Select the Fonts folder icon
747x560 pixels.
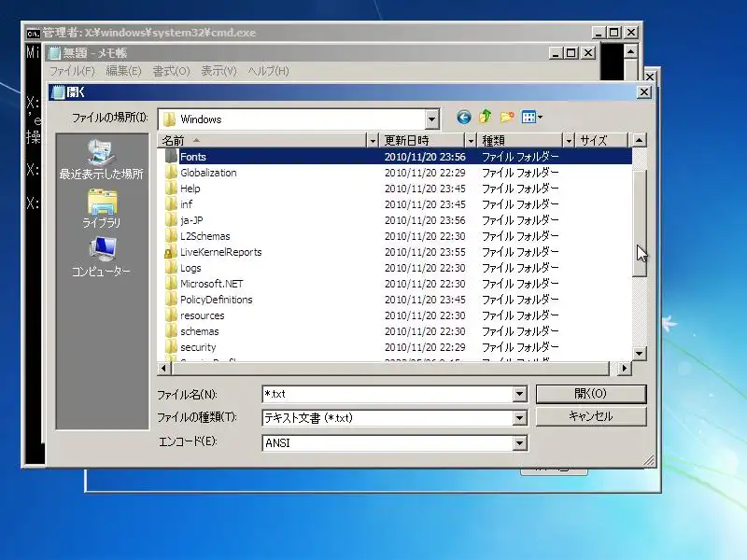(x=171, y=156)
